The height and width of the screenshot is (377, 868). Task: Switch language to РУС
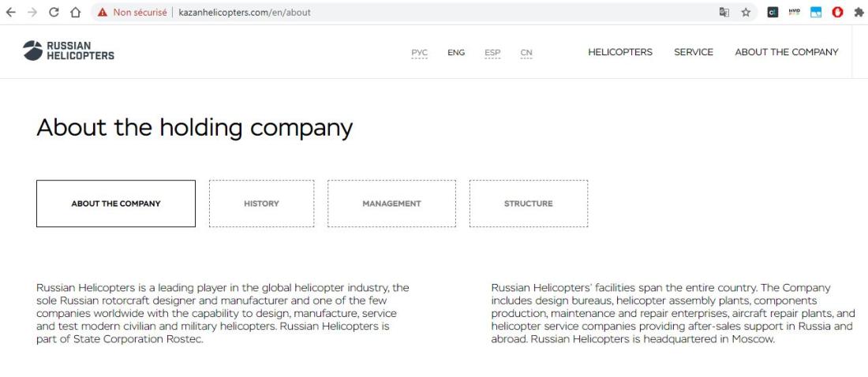pos(420,53)
